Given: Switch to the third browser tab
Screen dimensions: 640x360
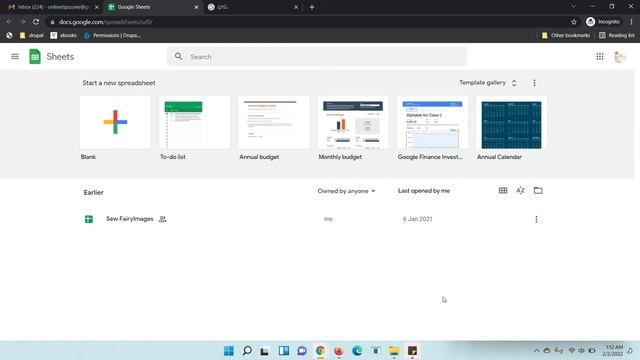Looking at the screenshot, I should coord(252,7).
